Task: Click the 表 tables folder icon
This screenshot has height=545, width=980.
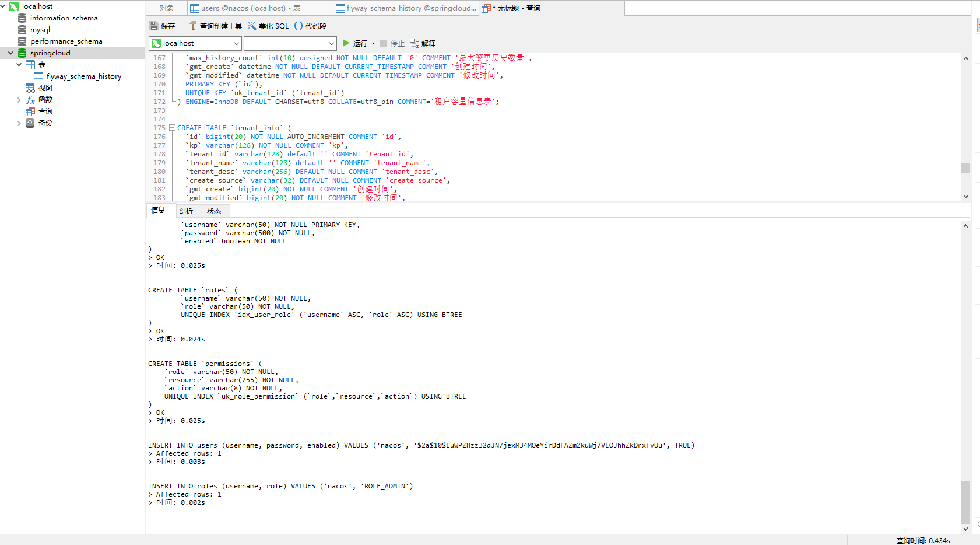Action: [x=30, y=65]
